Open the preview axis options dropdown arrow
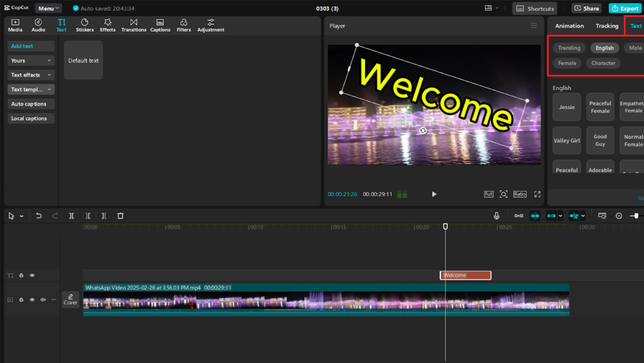644x363 pixels. coord(583,216)
